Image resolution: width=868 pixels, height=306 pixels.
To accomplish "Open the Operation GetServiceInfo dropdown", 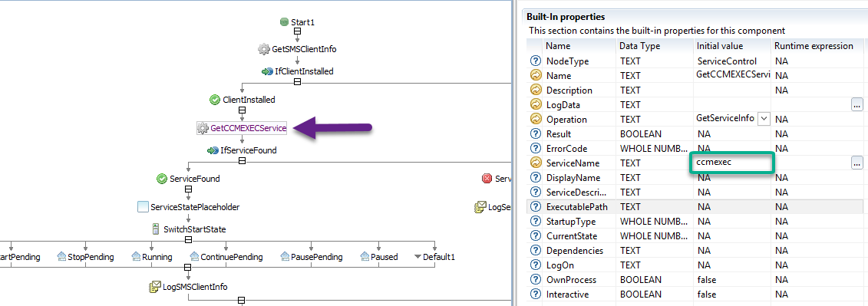I will (x=764, y=118).
